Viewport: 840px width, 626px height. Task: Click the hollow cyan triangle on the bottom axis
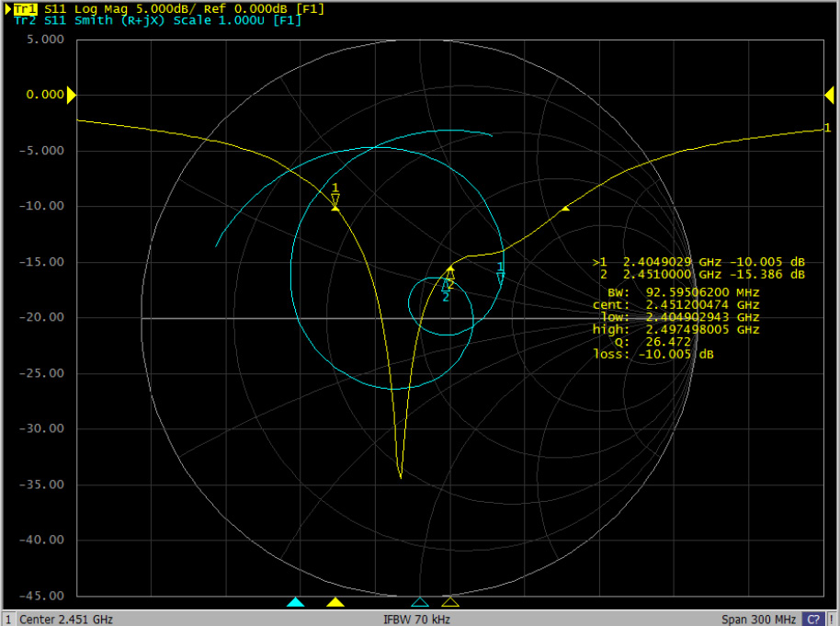[420, 602]
